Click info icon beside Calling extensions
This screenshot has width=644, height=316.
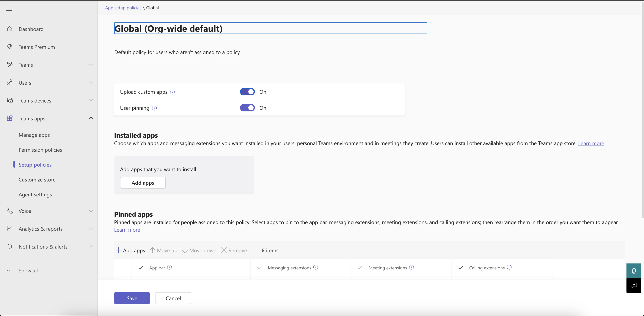point(509,267)
